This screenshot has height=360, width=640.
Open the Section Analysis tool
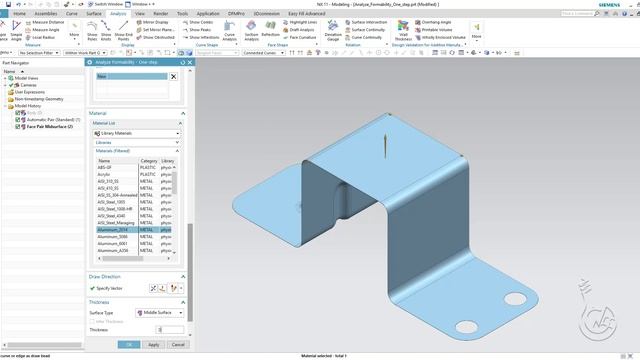pyautogui.click(x=251, y=30)
